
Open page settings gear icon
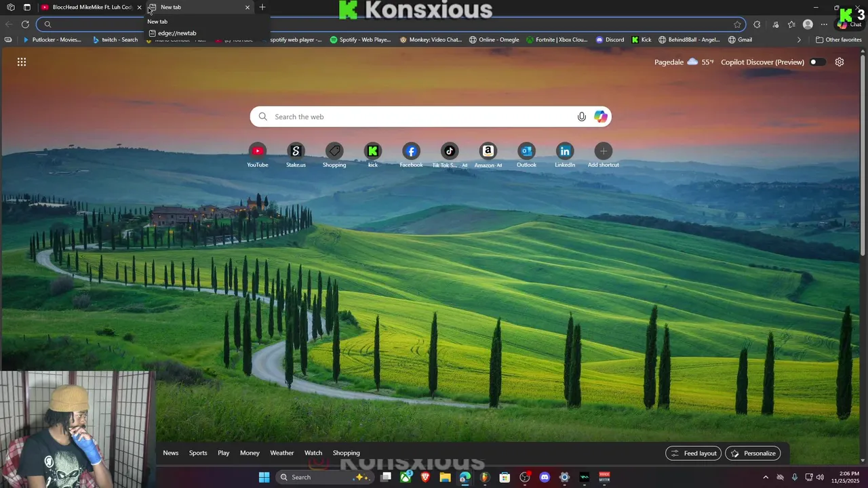(x=840, y=62)
